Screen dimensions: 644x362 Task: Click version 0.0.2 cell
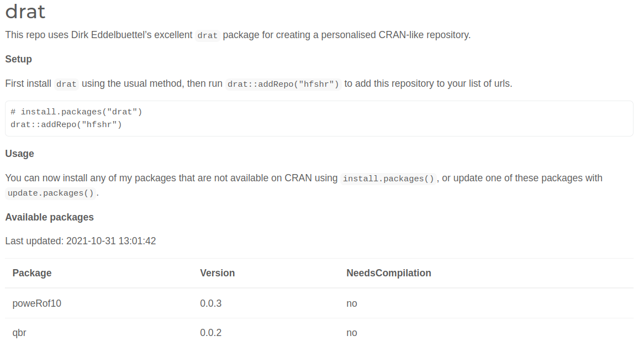210,333
